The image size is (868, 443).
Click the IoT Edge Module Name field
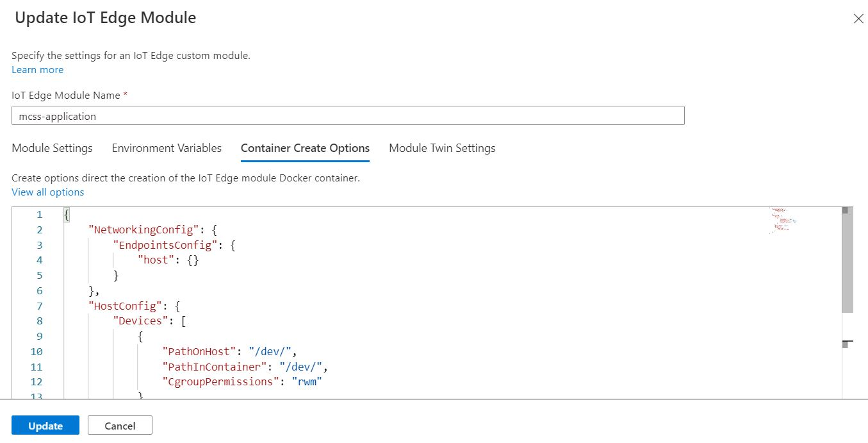348,116
